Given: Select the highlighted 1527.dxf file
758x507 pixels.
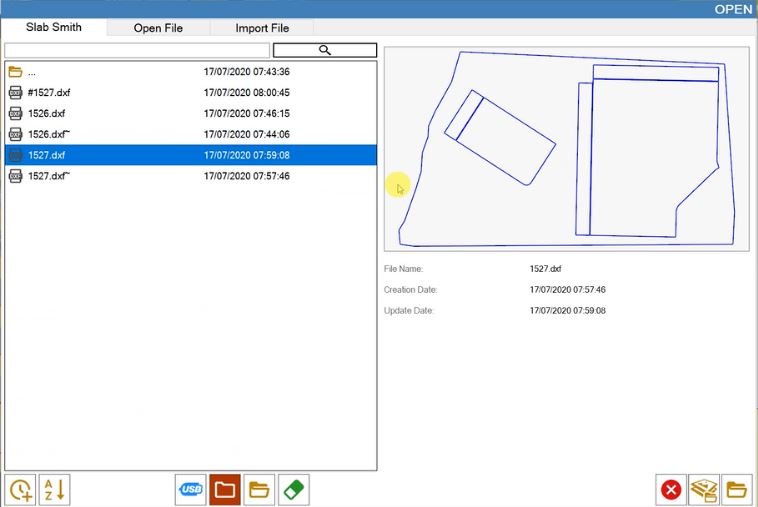Looking at the screenshot, I should tap(190, 155).
